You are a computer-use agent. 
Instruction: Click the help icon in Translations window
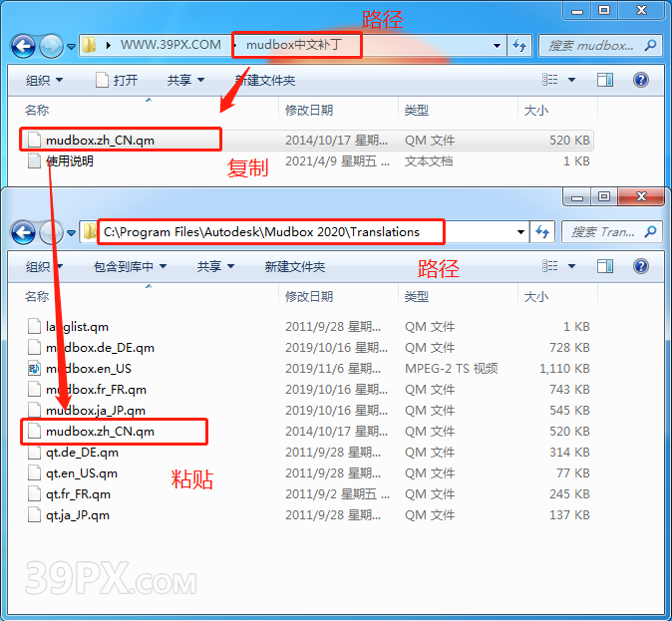[641, 266]
